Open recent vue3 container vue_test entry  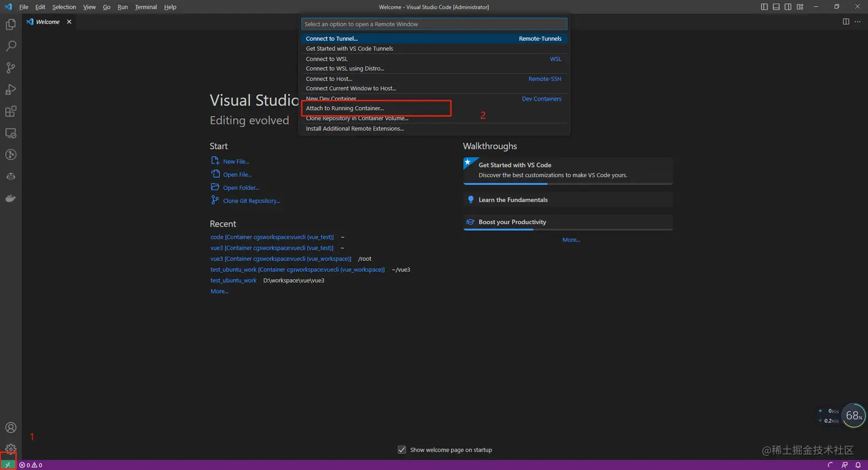point(272,248)
